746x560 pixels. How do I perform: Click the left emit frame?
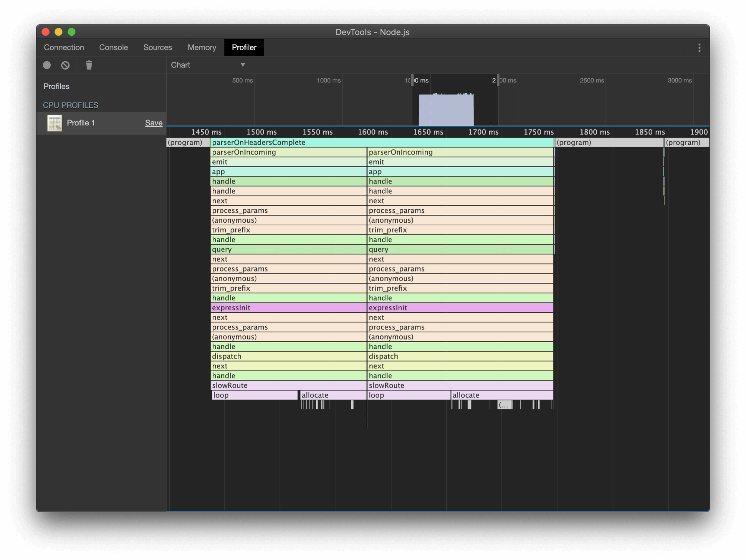[288, 162]
